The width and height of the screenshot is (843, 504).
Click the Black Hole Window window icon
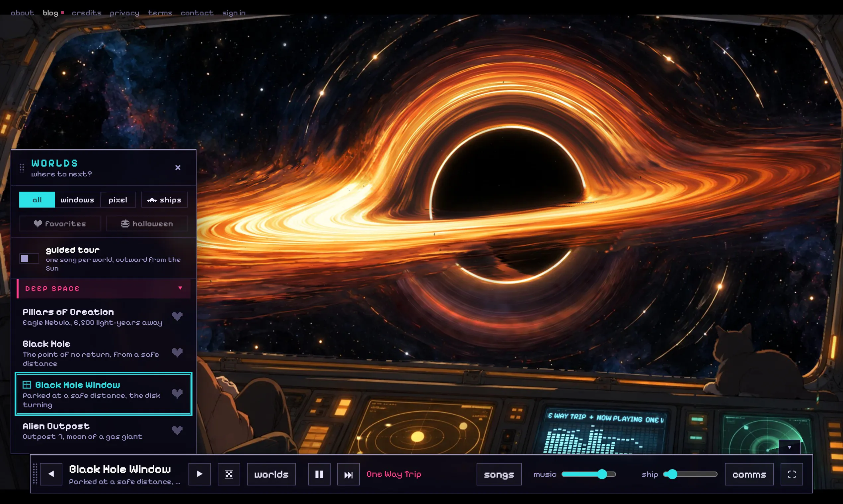pos(27,385)
